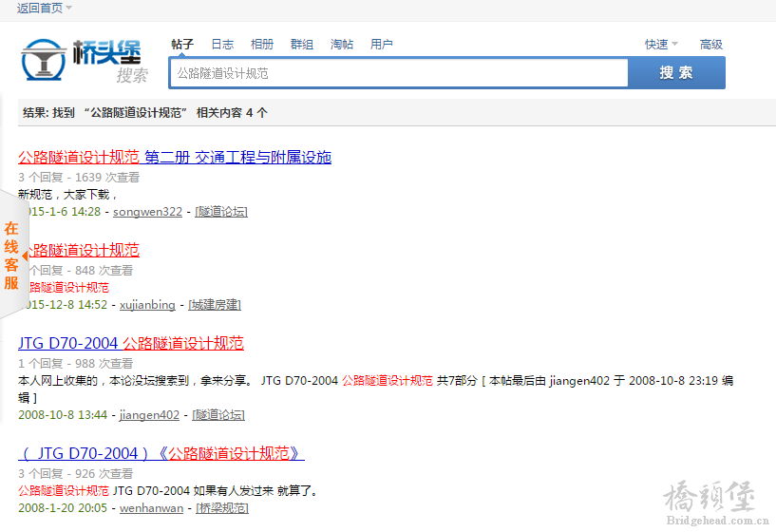Image resolution: width=776 pixels, height=532 pixels.
Task: Open the （JTG D70-2004）《公路隧道设计规范》 result
Action: pos(161,454)
